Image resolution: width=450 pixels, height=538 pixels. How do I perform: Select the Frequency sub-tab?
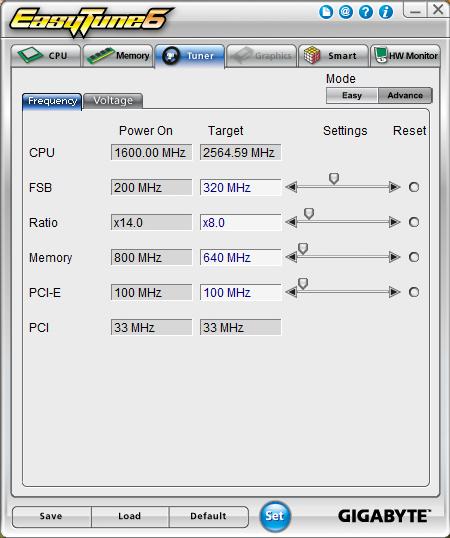52,101
